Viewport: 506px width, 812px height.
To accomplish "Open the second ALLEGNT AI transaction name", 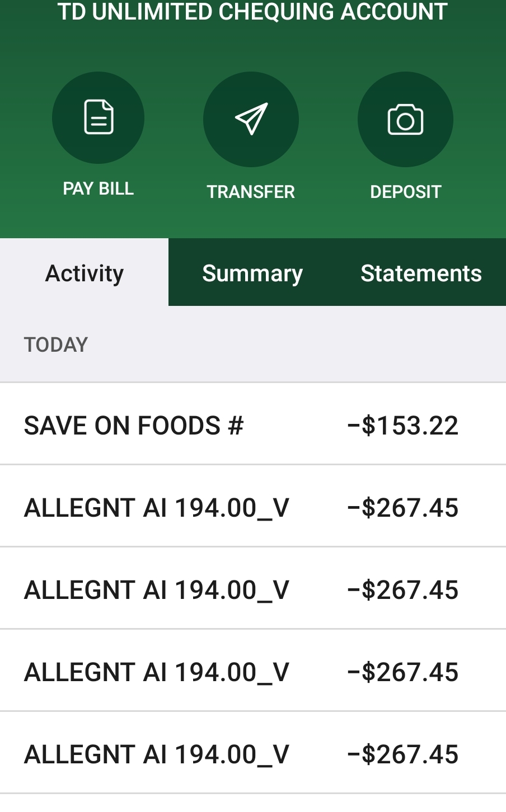I will tap(157, 590).
